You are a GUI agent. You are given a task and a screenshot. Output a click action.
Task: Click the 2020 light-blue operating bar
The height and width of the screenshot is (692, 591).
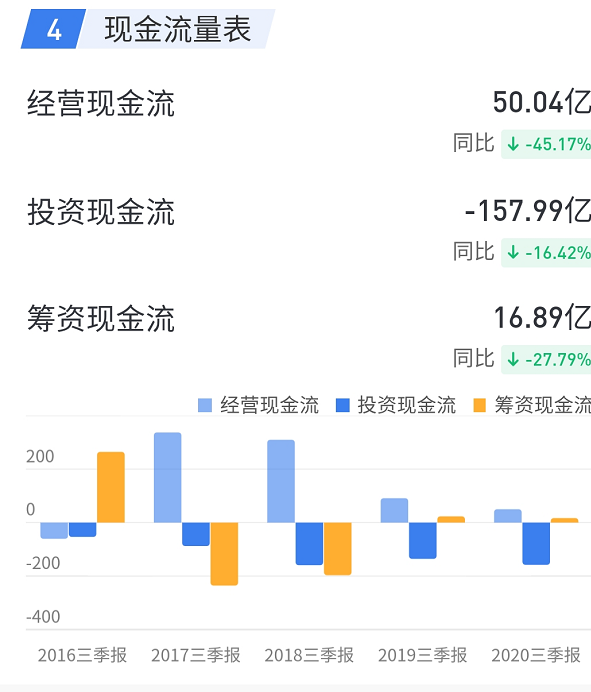coord(508,516)
